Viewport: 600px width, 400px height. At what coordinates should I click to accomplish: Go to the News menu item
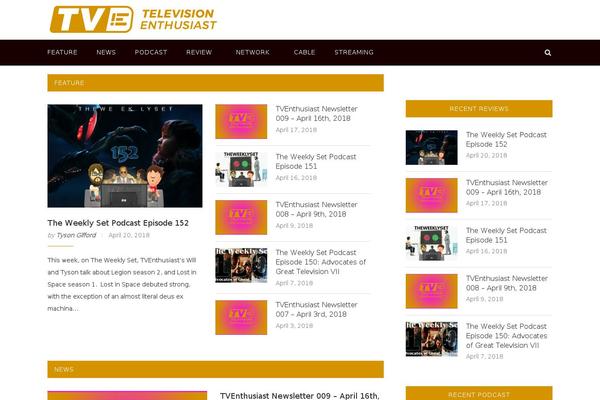tap(106, 52)
